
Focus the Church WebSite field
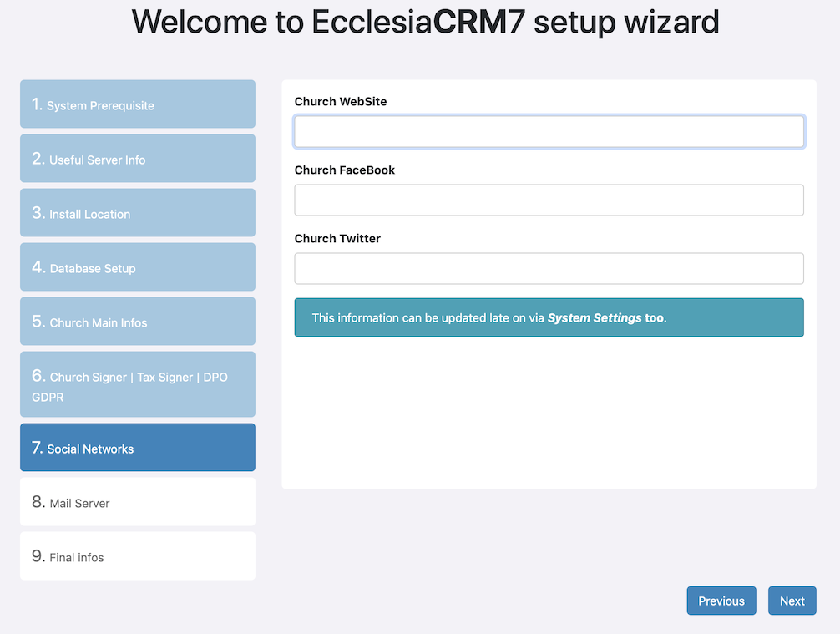coord(549,131)
